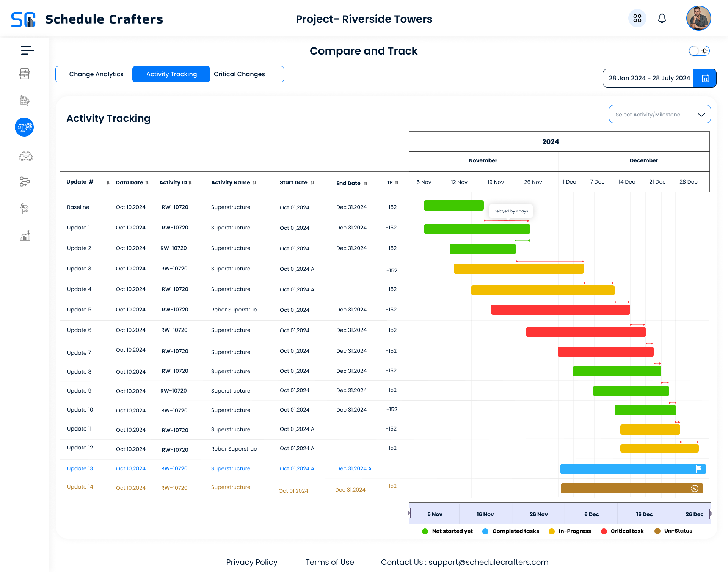Image resolution: width=728 pixels, height=572 pixels.
Task: Click the balance scale compare sidebar icon
Action: (24, 127)
